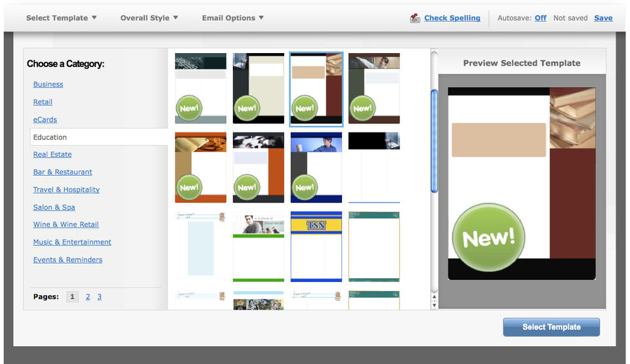This screenshot has height=364, width=630.
Task: Select the orange open-book template
Action: [x=201, y=167]
